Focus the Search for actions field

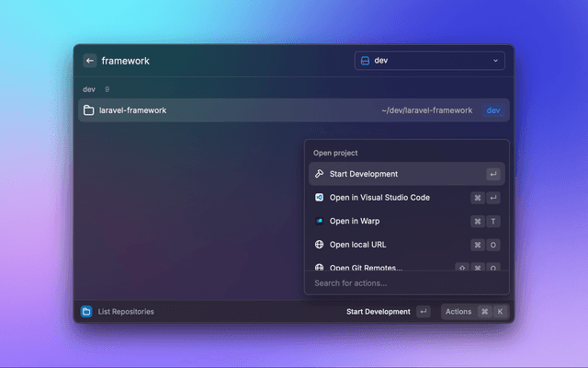coord(407,283)
